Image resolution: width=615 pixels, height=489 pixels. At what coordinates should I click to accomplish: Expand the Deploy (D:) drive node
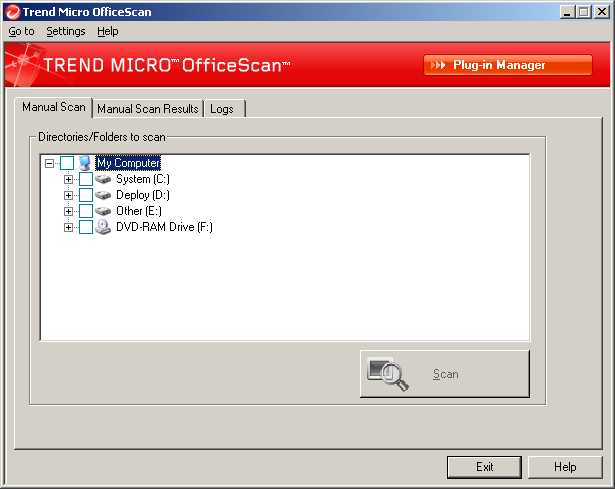(68, 195)
